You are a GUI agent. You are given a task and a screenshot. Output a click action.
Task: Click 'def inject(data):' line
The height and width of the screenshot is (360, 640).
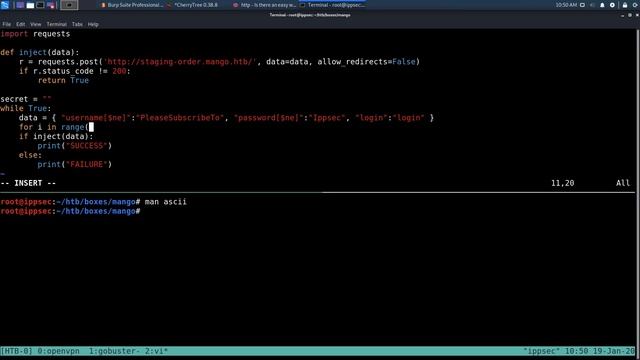point(40,52)
